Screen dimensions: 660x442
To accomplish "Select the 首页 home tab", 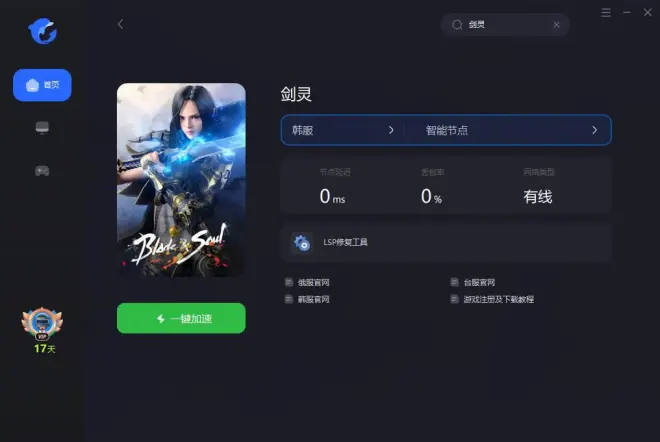I will pyautogui.click(x=42, y=85).
